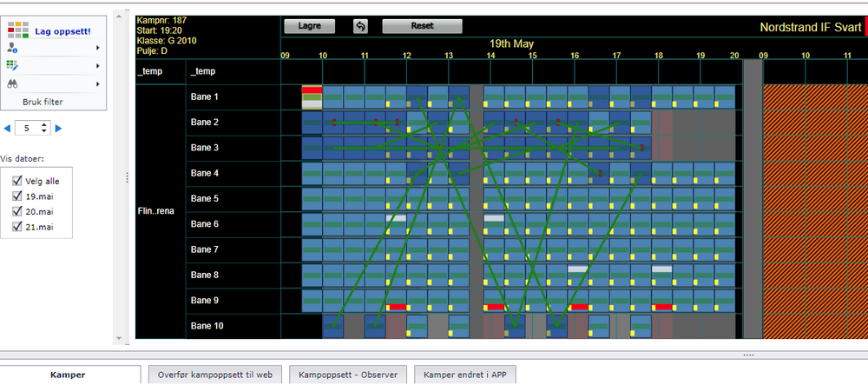
Task: Open Overfør kampoppsett til web tab
Action: (214, 375)
